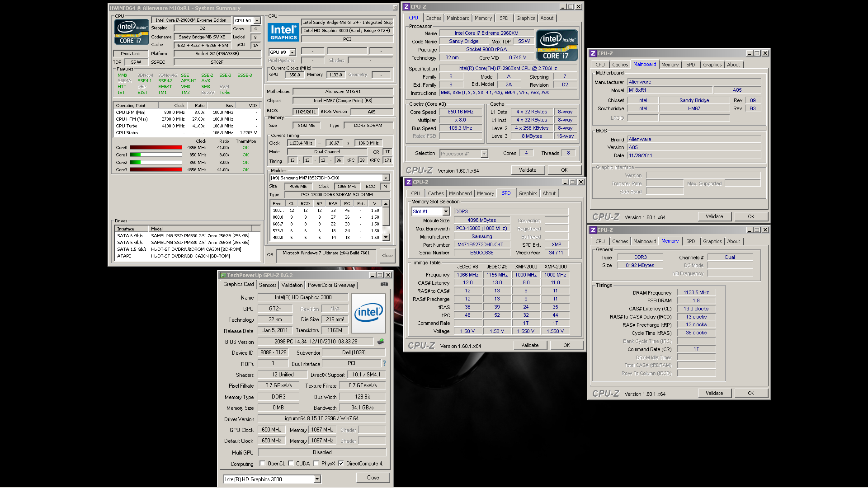Viewport: 868px width, 488px height.
Task: Click the Intel Core i7 badge in HWiNFO
Action: 131,32
